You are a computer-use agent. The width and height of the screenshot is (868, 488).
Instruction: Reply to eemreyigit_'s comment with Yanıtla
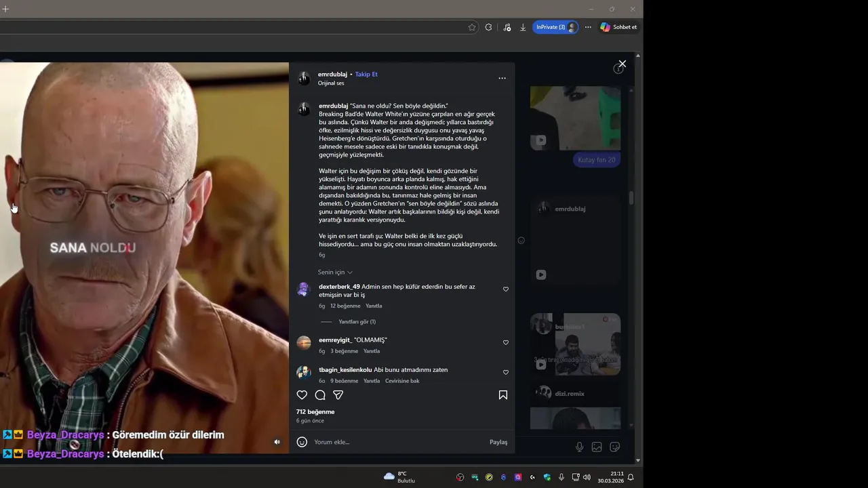pyautogui.click(x=372, y=352)
